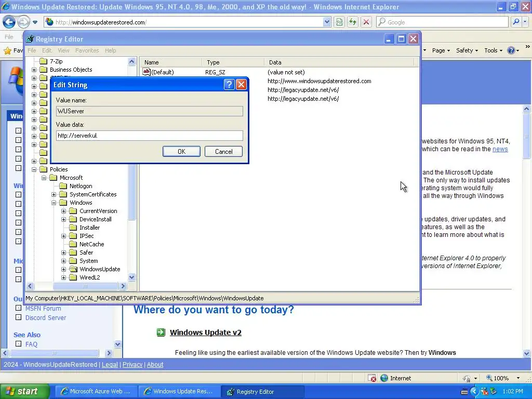Image resolution: width=532 pixels, height=399 pixels.
Task: Open Registry Editor Favorites menu
Action: point(87,50)
